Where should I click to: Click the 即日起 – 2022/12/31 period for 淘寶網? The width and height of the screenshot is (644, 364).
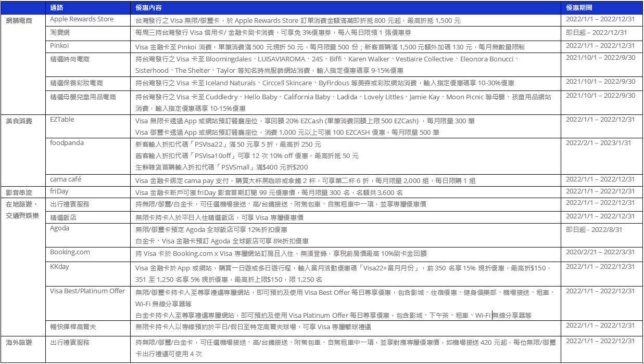[x=597, y=32]
